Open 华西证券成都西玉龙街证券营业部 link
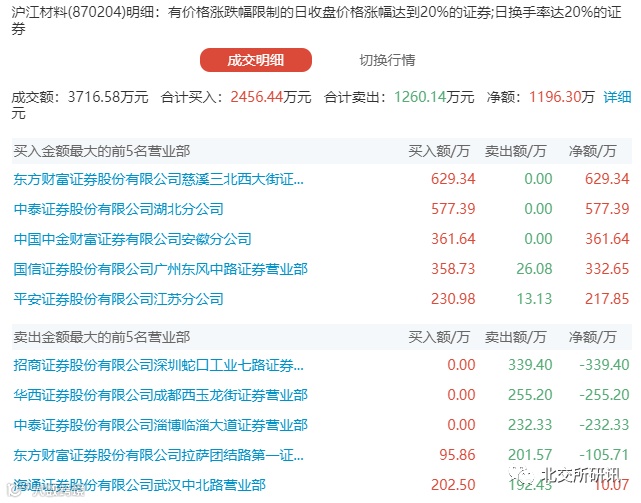Image resolution: width=641 pixels, height=503 pixels. click(160, 395)
